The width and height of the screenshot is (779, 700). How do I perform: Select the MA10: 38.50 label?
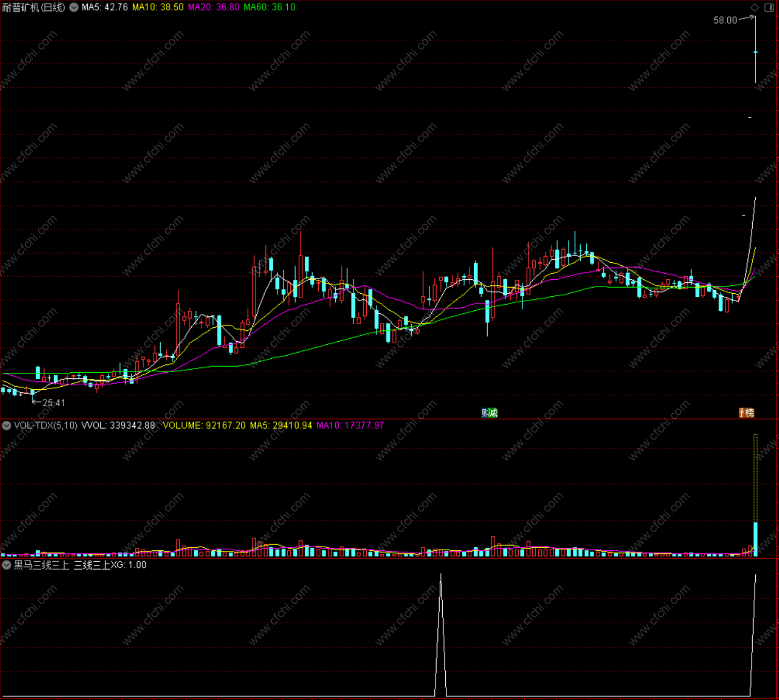158,7
